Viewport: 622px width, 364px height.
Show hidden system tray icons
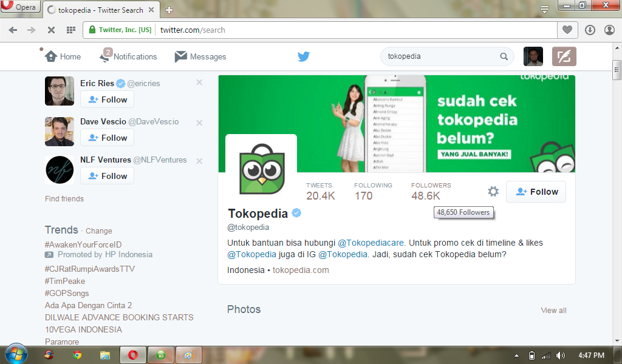[516, 356]
